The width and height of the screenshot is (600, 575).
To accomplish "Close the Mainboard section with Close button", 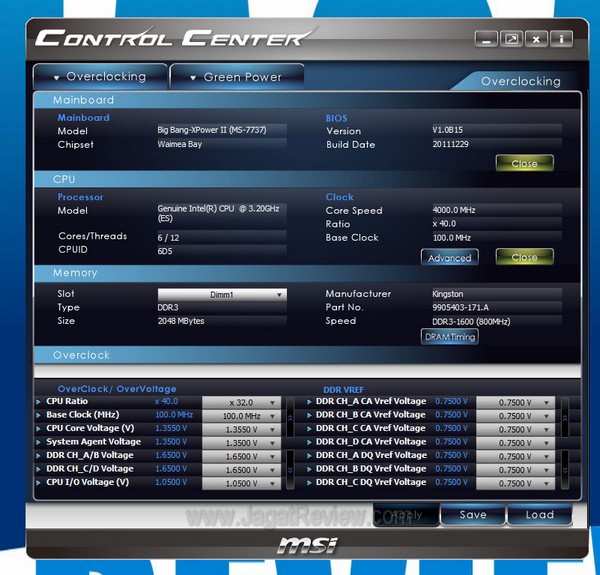I will point(524,163).
